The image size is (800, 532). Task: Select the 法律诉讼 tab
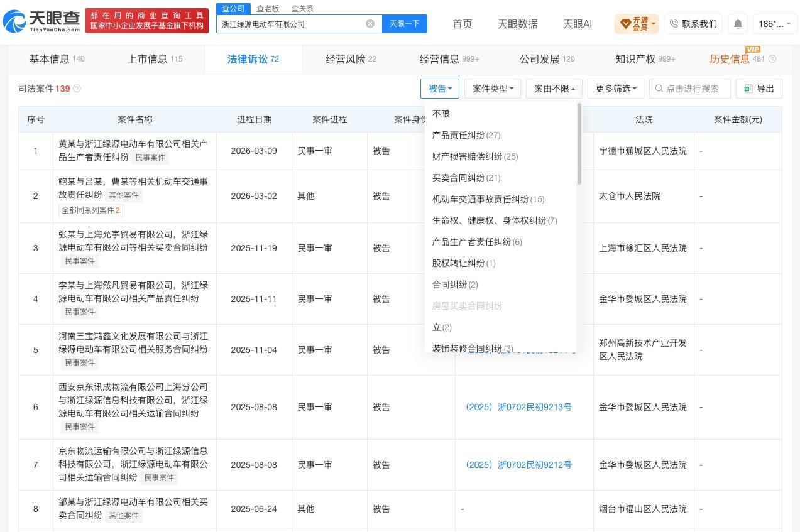pyautogui.click(x=253, y=59)
